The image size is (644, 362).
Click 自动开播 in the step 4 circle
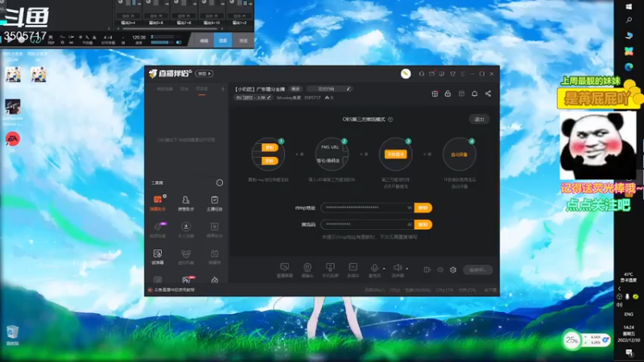tap(459, 154)
